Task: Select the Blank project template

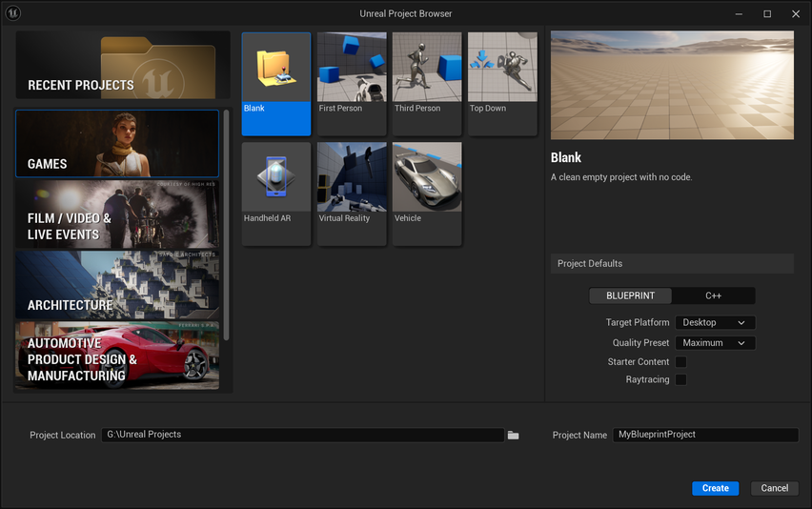Action: click(276, 84)
